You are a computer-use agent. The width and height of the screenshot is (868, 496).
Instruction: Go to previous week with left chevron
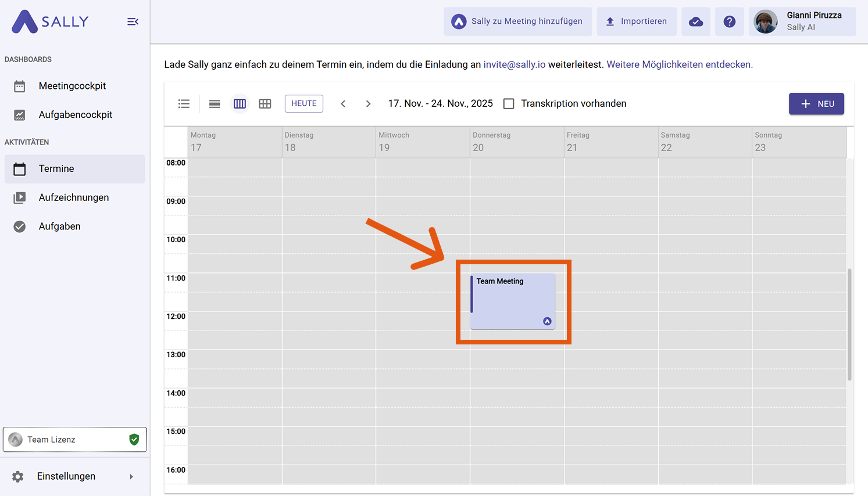point(343,103)
